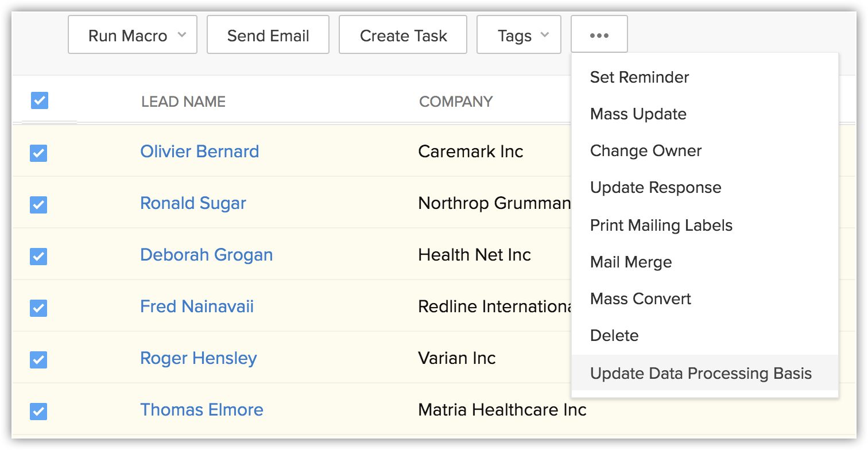Choose Delete from the actions menu
Screen dimensions: 868x450
[614, 336]
